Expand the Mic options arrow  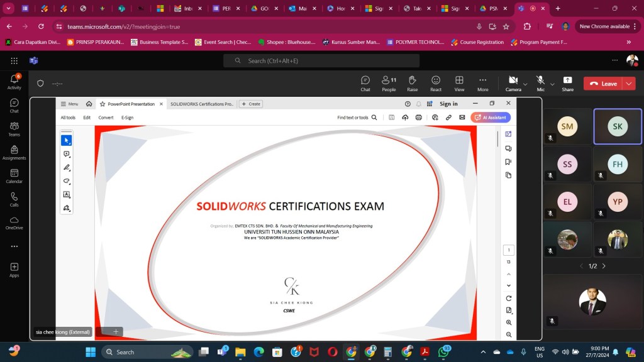552,84
